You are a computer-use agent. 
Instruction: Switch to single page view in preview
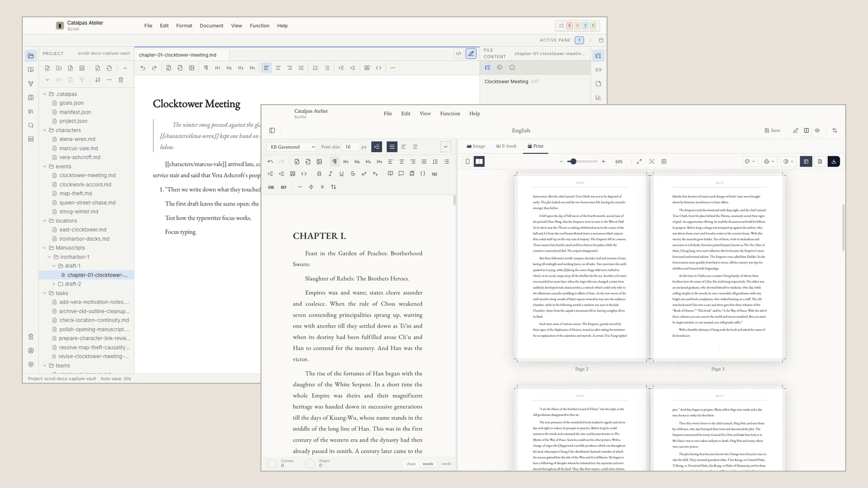468,162
